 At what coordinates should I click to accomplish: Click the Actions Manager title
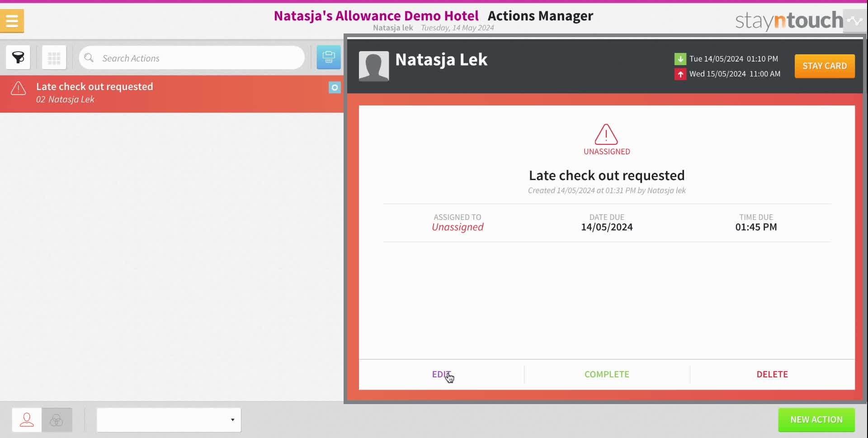pos(540,16)
